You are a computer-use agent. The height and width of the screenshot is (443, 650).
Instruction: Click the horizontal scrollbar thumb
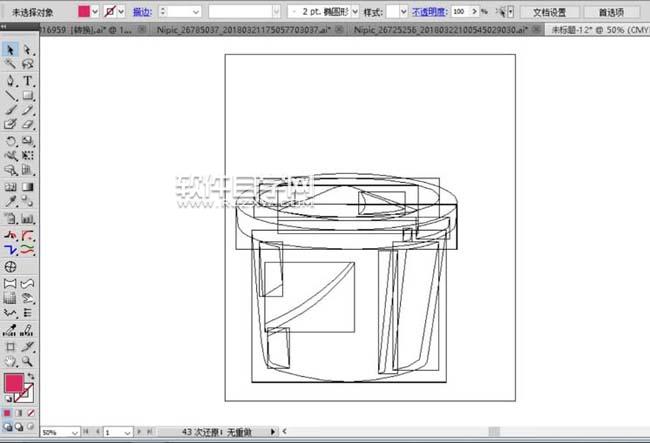pos(494,432)
